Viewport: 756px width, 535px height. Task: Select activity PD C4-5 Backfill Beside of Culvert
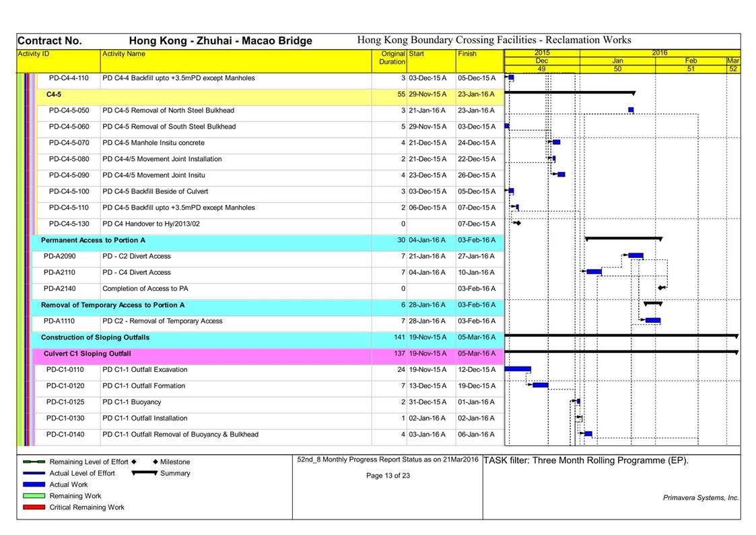pos(156,191)
